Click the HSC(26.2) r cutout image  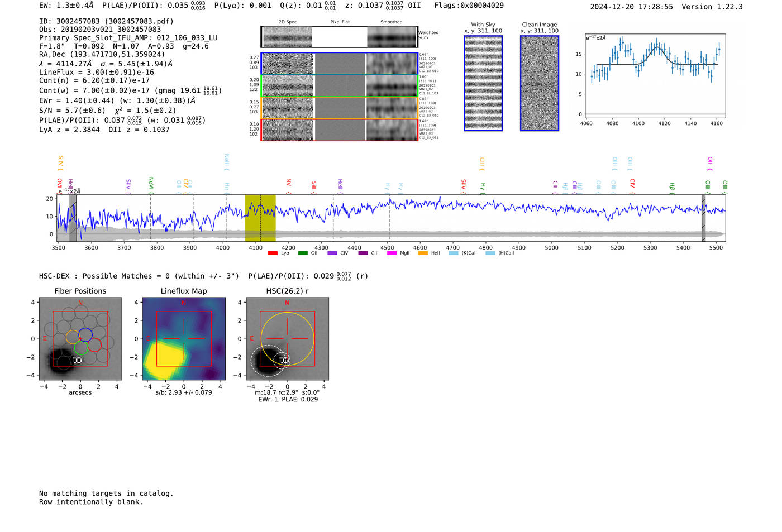tap(287, 339)
